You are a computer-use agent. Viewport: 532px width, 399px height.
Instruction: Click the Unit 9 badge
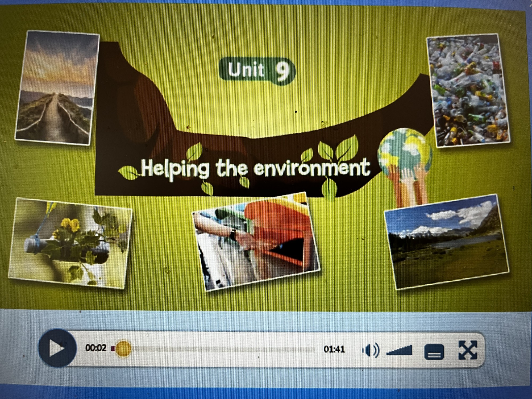(x=257, y=70)
